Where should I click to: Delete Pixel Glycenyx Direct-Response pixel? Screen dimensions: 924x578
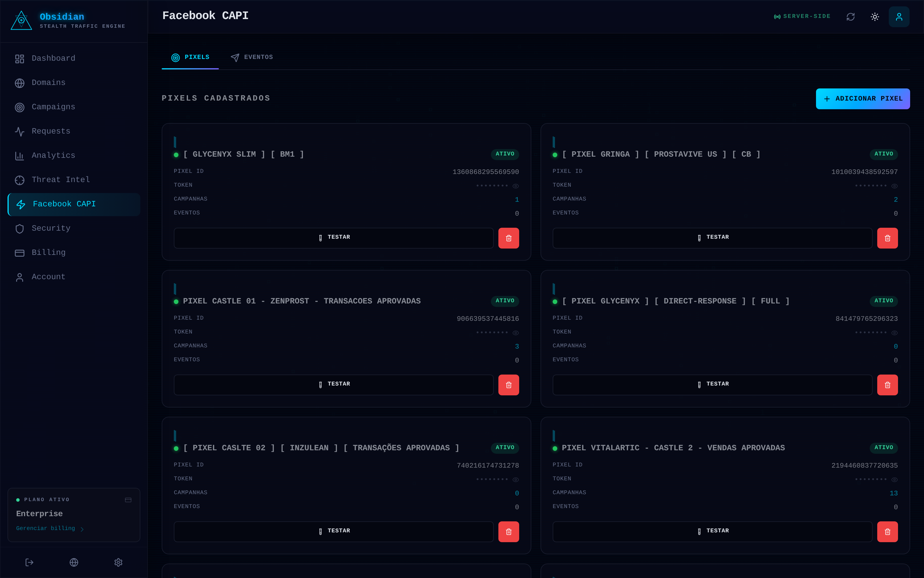coord(887,385)
